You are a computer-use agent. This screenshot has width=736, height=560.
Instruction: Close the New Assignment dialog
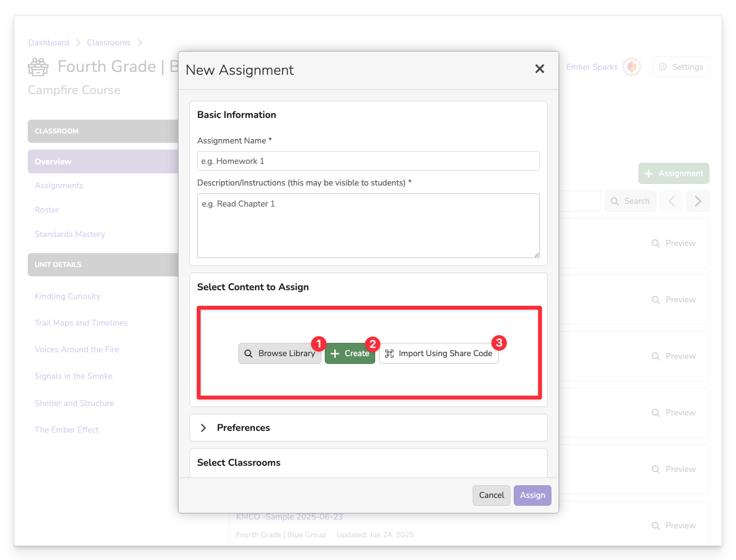[539, 69]
